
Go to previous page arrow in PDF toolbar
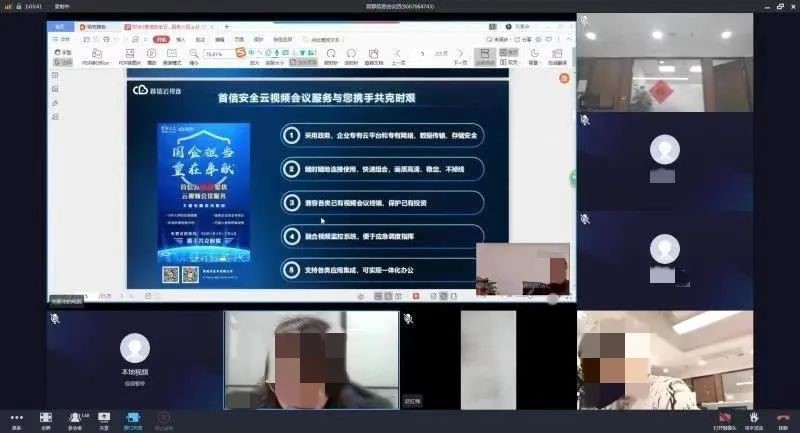[398, 53]
